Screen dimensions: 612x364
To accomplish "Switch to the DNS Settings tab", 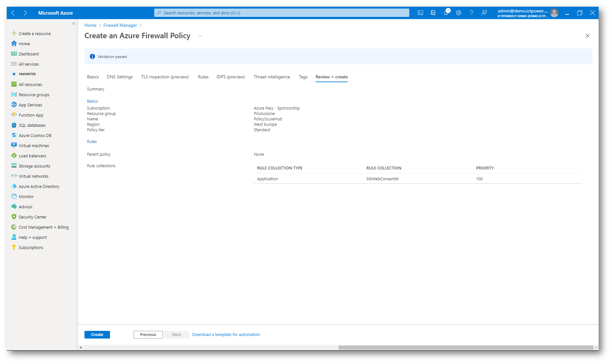I will pyautogui.click(x=119, y=77).
